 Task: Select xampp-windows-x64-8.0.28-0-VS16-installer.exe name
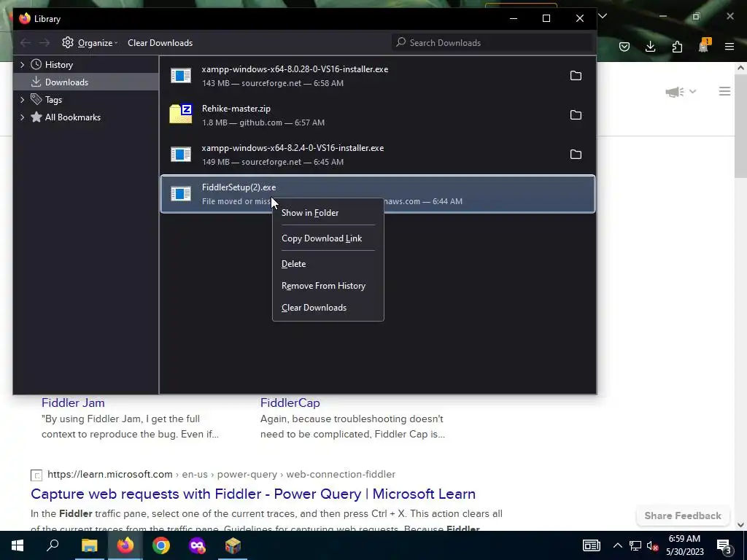coord(295,69)
